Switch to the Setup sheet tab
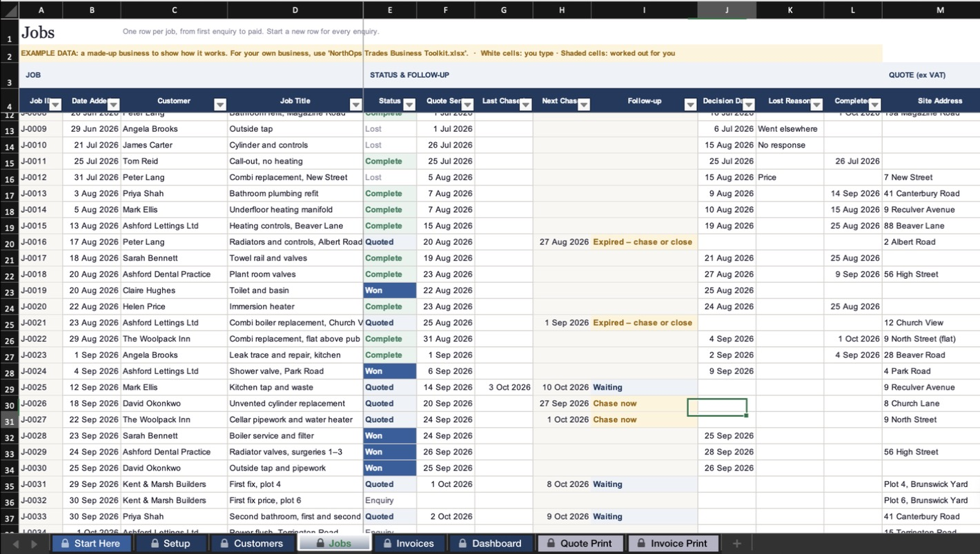The width and height of the screenshot is (980, 554). pos(170,544)
